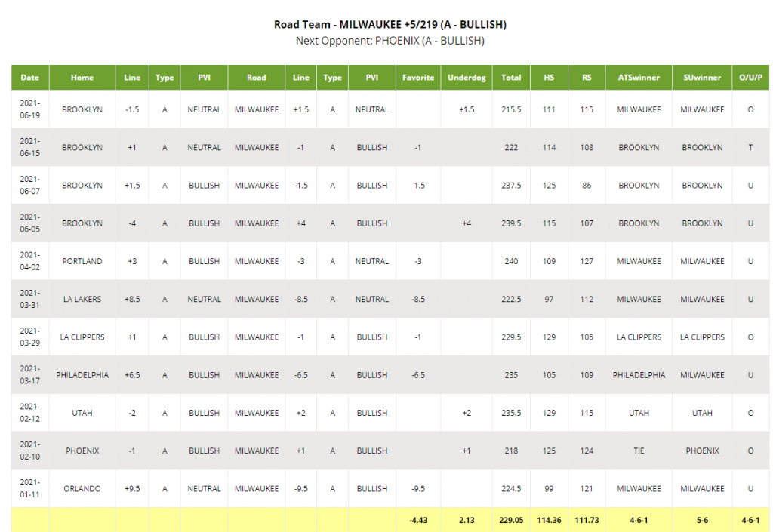Select the 2021-06-15 date cell
773x532 pixels.
click(30, 147)
